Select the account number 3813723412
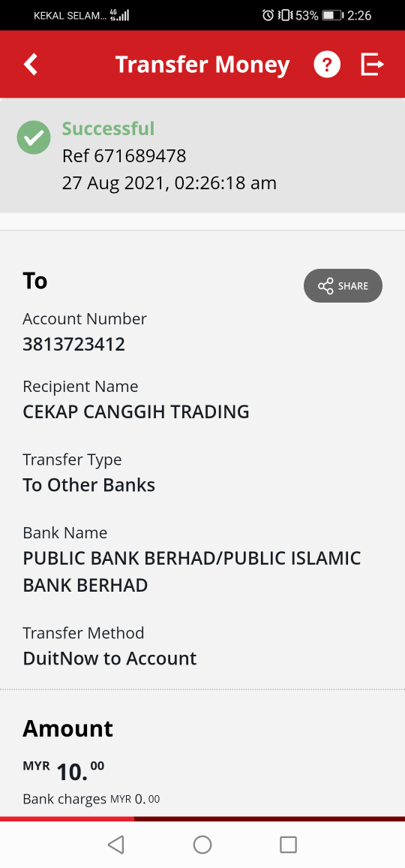This screenshot has height=868, width=405. [x=73, y=345]
